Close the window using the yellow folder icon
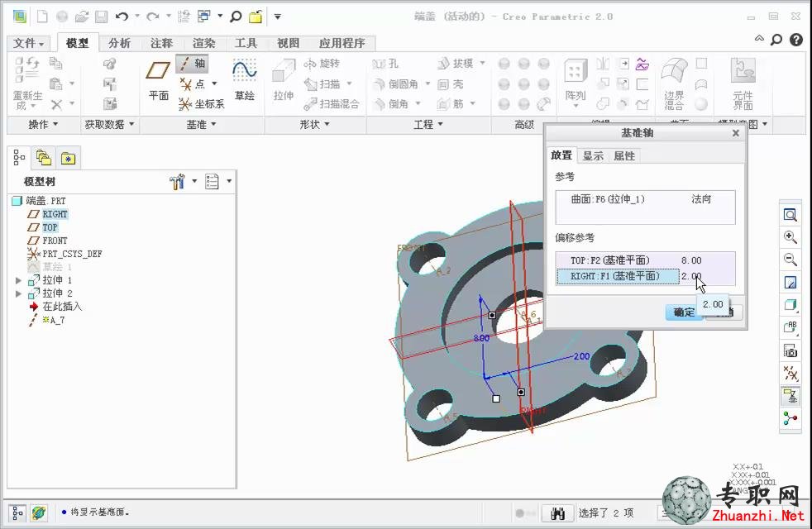The height and width of the screenshot is (529, 812). tap(256, 17)
